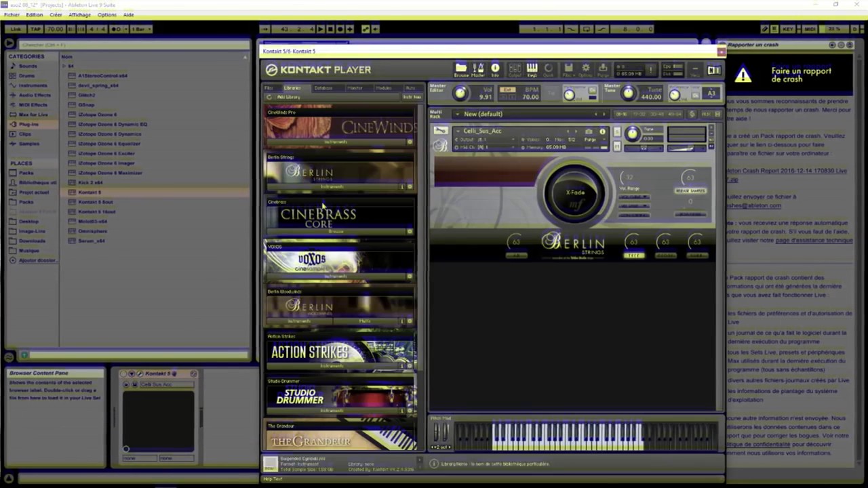This screenshot has width=868, height=488.
Task: Toggle the TREE button under Berlin Strings
Action: click(633, 256)
